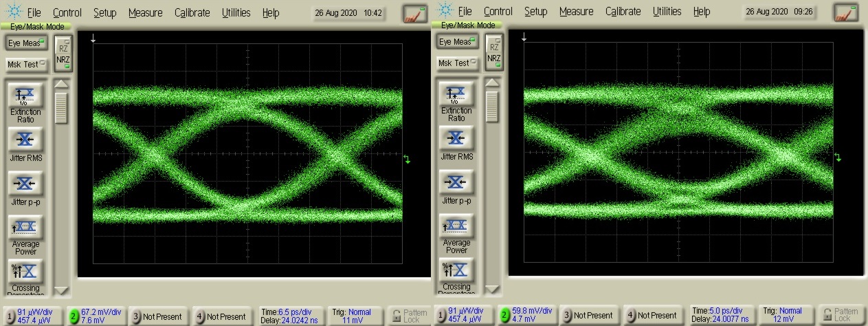Click Extinction Ratio icon in the 10:42 scope window

pos(25,95)
